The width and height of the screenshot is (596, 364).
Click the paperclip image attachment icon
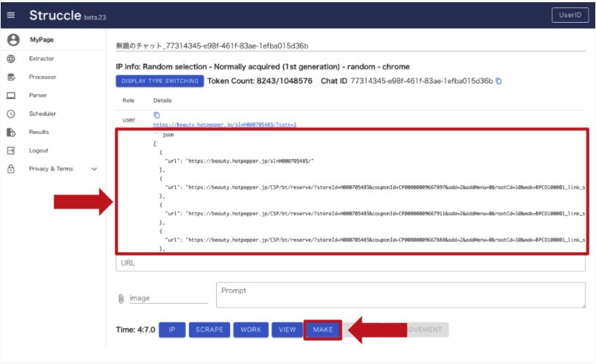coord(121,299)
